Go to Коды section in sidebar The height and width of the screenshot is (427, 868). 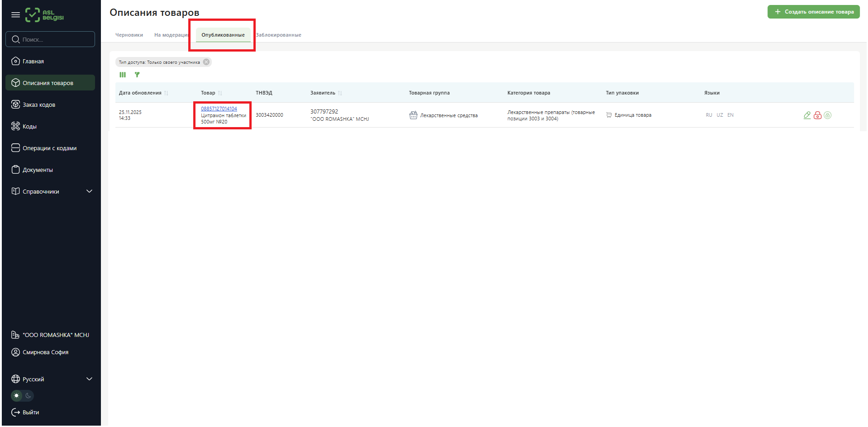(x=29, y=127)
